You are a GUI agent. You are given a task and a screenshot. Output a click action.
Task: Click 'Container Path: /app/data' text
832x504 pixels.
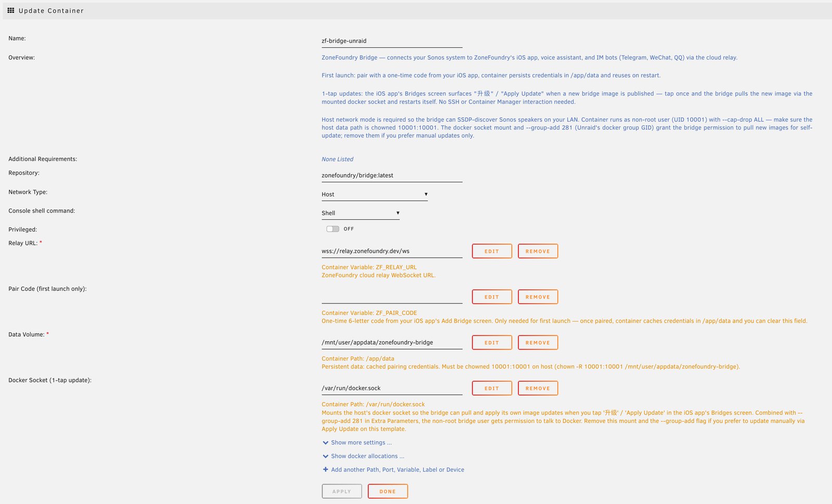[x=358, y=359]
